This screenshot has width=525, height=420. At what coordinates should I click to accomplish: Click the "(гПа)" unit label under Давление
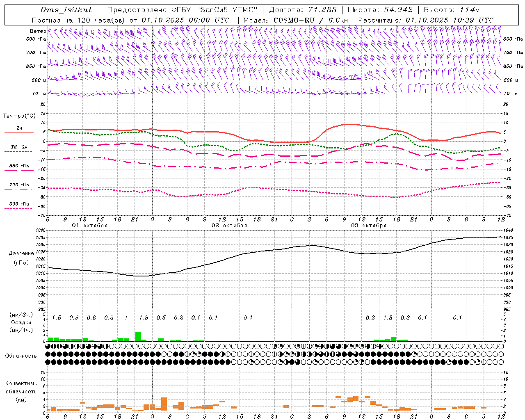click(21, 263)
